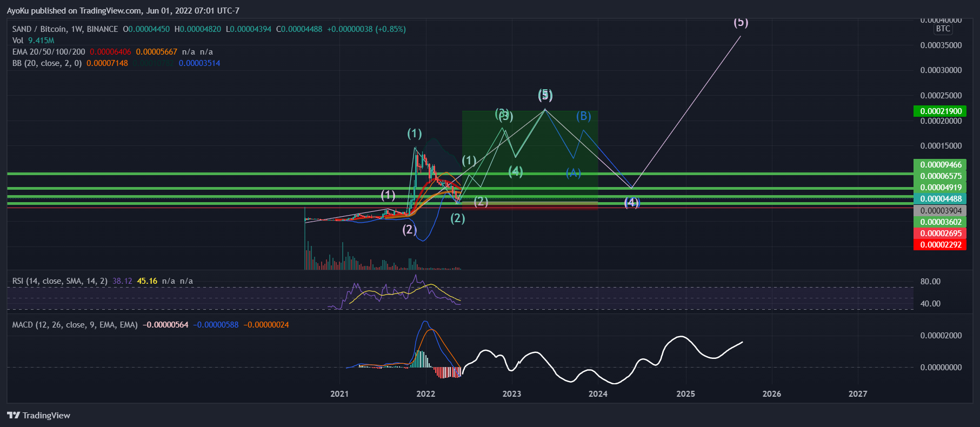Open the BB (20, close, 2, 0) legend
Image resolution: width=980 pixels, height=427 pixels.
click(47, 63)
